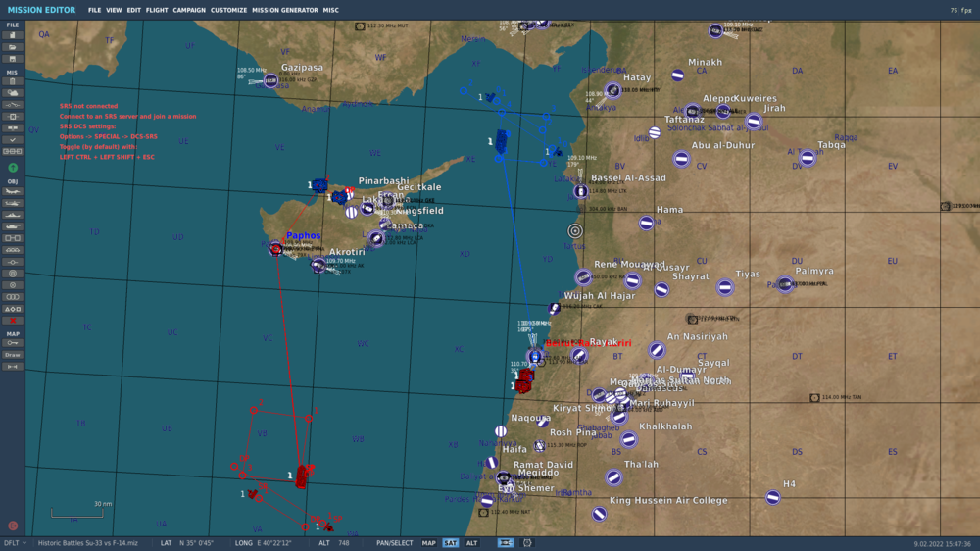Select the ship group tool

pyautogui.click(x=13, y=215)
